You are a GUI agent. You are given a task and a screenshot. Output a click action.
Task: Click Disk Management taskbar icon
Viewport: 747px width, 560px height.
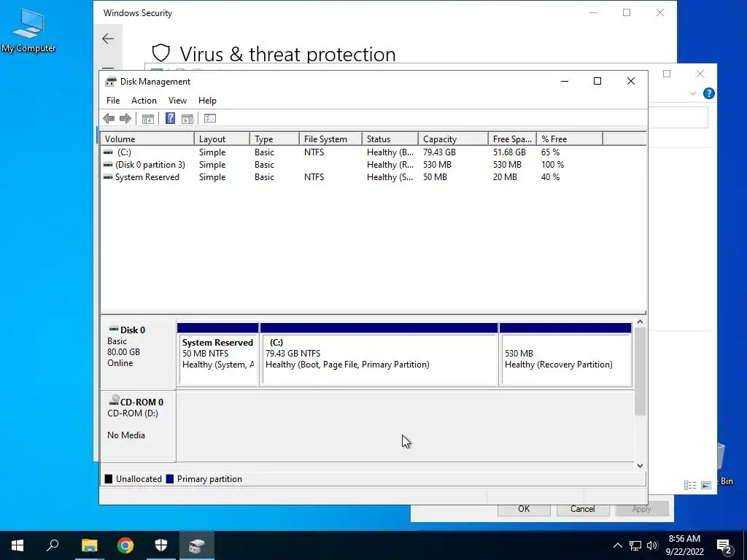click(x=197, y=545)
